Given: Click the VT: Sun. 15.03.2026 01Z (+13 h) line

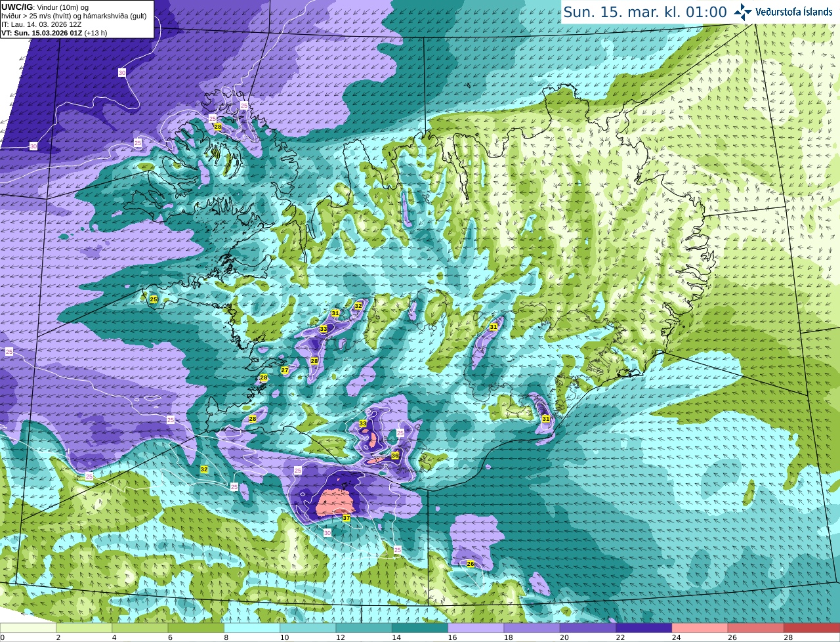Looking at the screenshot, I should pos(54,33).
